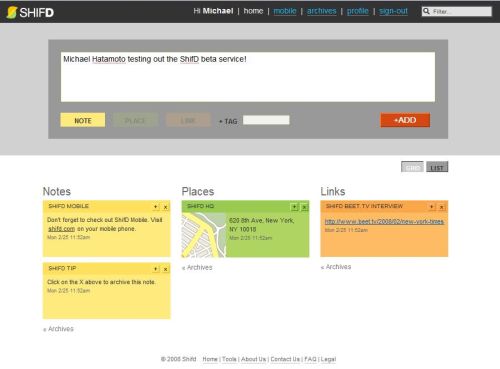Click into the TAG input field
The image size is (500, 369).
point(266,120)
